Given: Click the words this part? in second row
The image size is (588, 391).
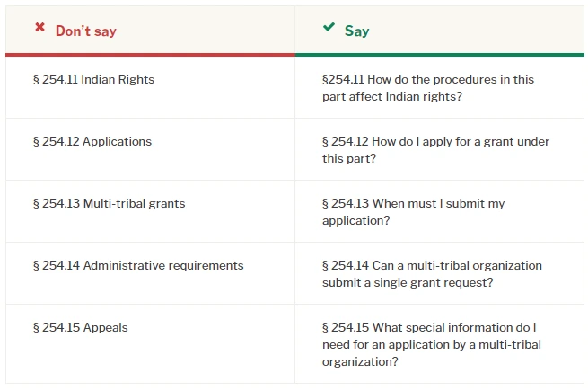Looking at the screenshot, I should pos(349,158).
